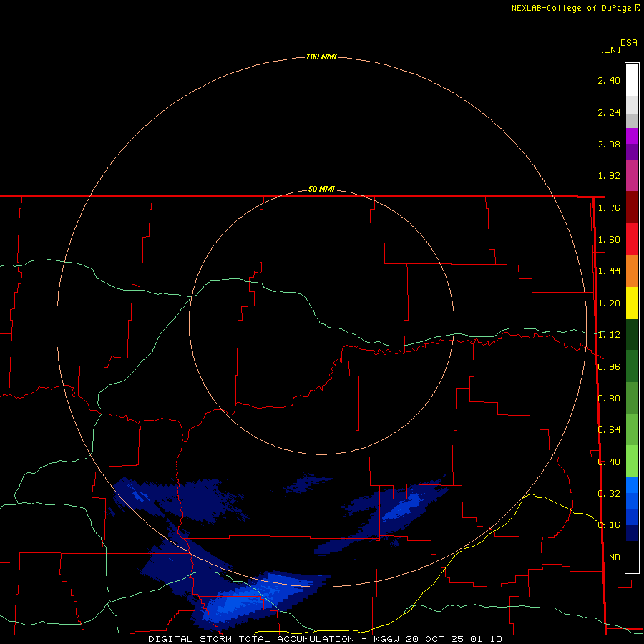Pick the orange legend swatch
This screenshot has width=644, height=644.
click(x=632, y=271)
